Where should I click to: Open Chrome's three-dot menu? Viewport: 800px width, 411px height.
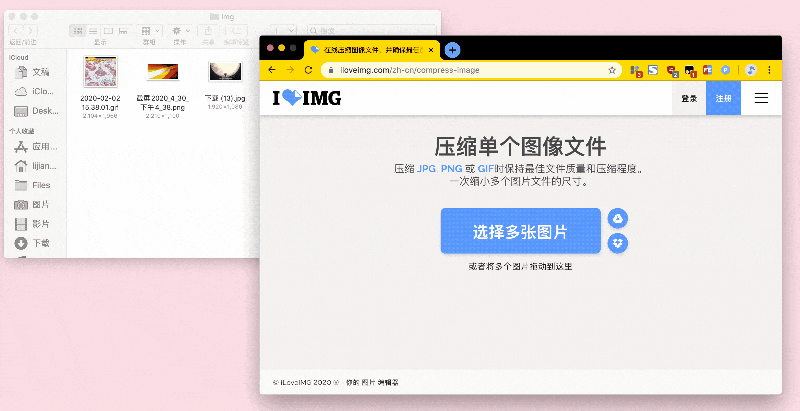pos(769,70)
